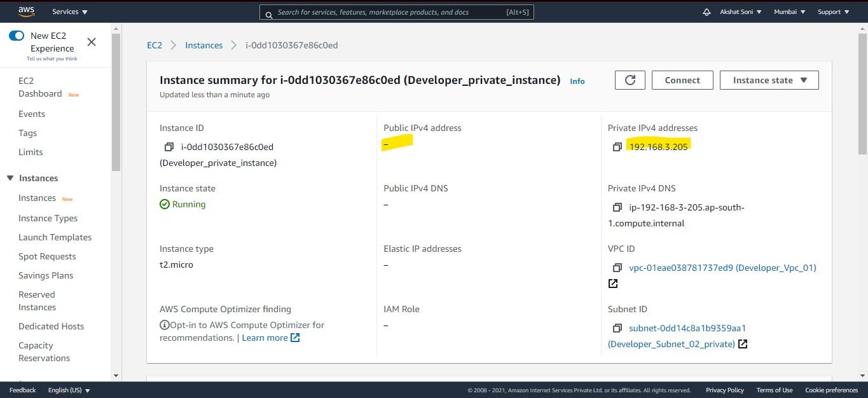Open the Akshat Soni account dropdown
The width and height of the screenshot is (868, 398).
point(741,12)
